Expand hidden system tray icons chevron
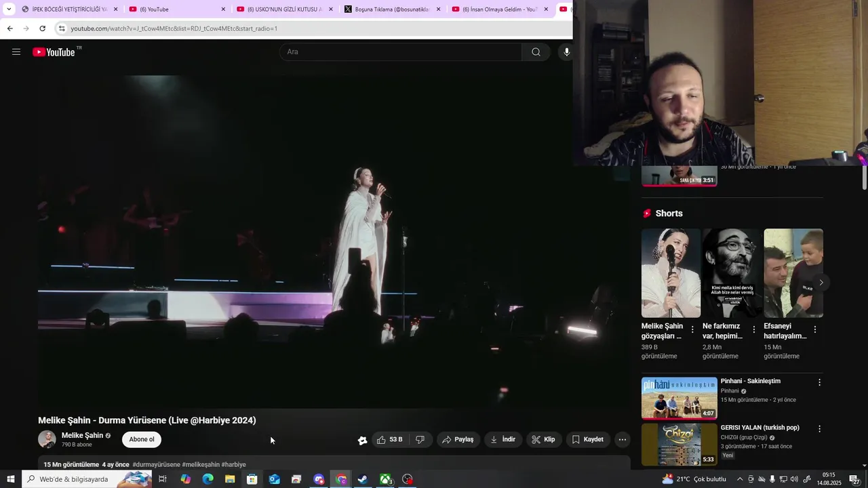The image size is (868, 488). point(740,479)
